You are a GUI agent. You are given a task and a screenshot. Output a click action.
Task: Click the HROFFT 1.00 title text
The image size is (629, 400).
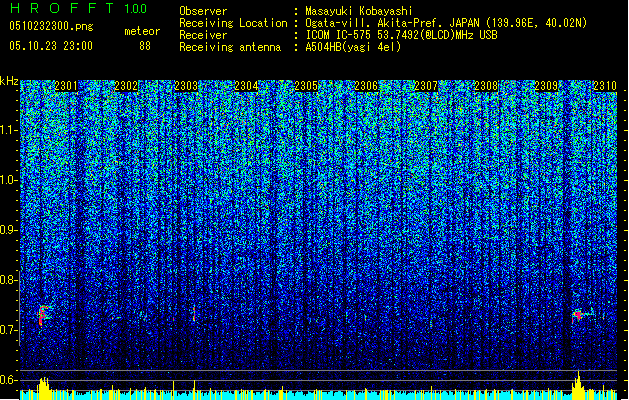coord(79,8)
